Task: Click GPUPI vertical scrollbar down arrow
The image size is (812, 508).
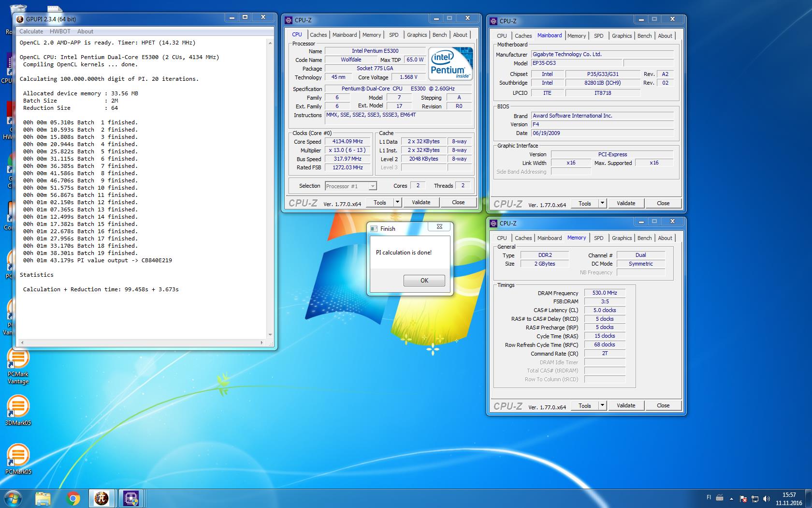Action: click(x=270, y=334)
